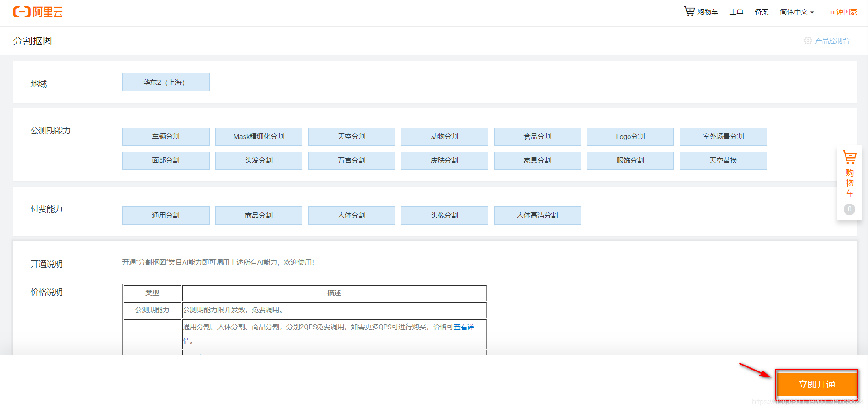
Task: Click the 分割抠图 page title
Action: [x=33, y=41]
